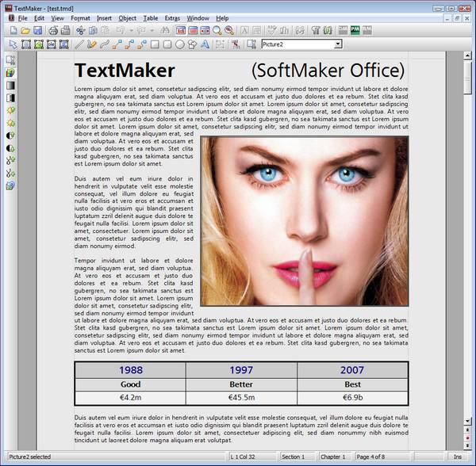
Task: Open the Format menu
Action: [79, 17]
